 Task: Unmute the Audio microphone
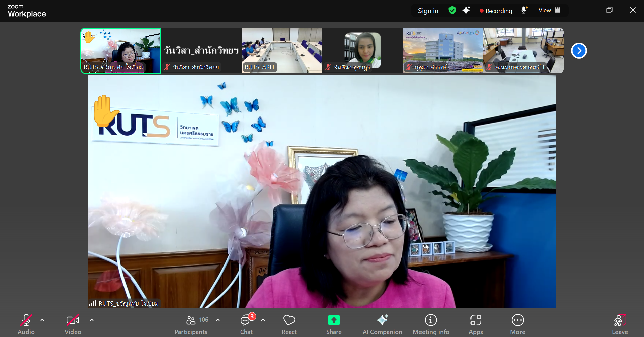point(26,321)
